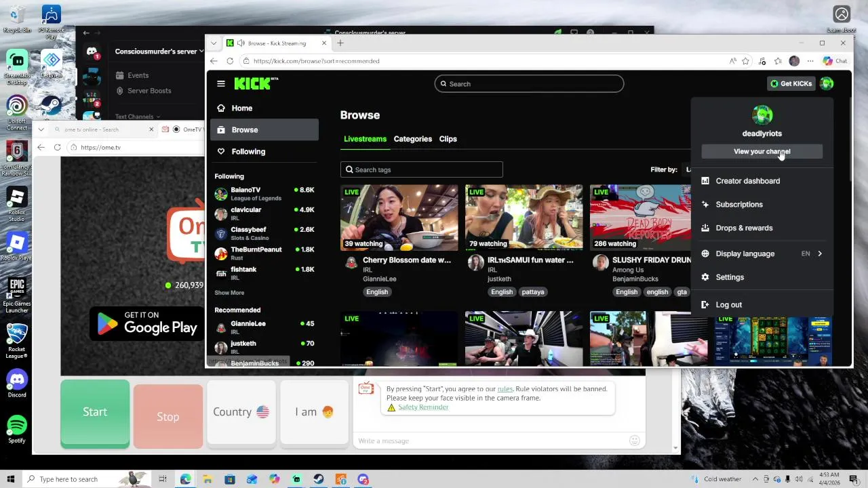Click BenjaminBucks channel name under stream card
The width and height of the screenshot is (868, 488).
[635, 279]
